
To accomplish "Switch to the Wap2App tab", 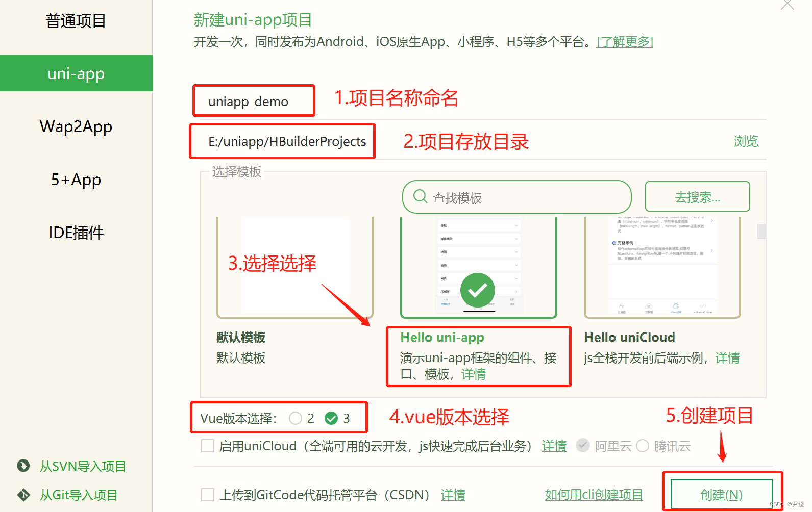I will (x=76, y=126).
